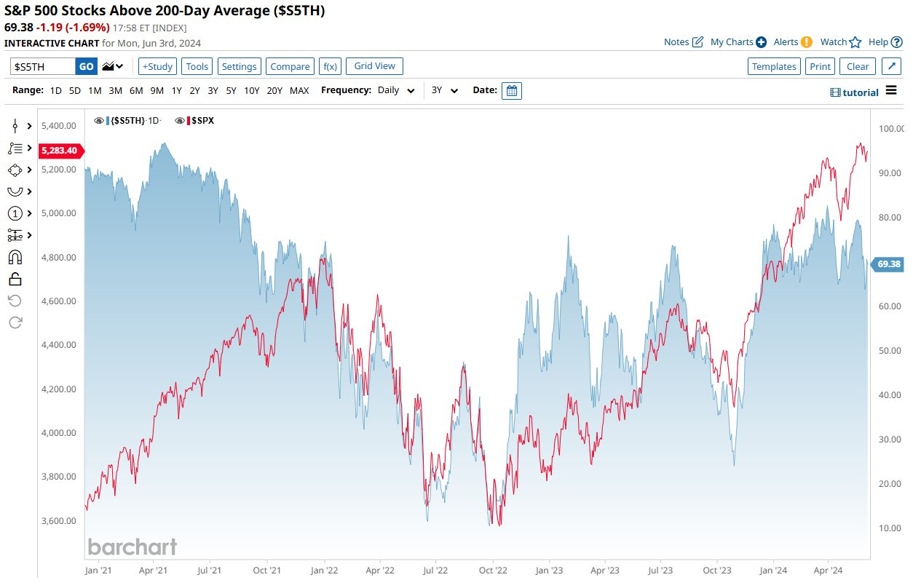
Task: Set range to 3Y in the Range row
Action: pyautogui.click(x=213, y=91)
